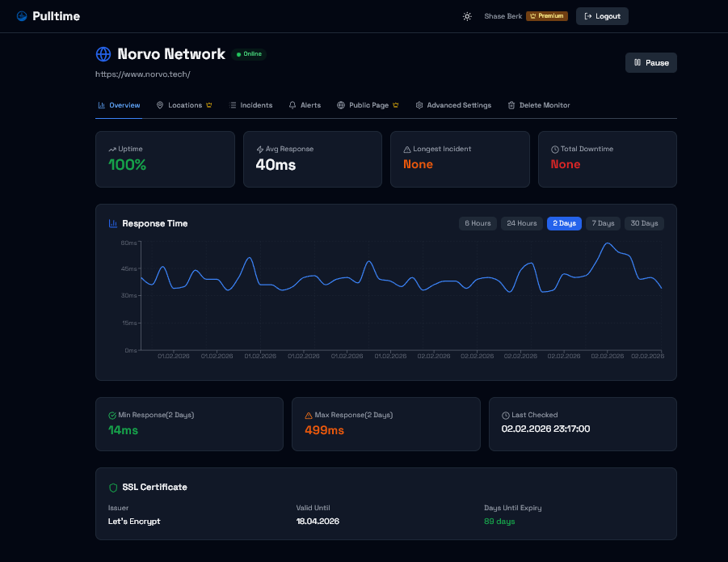Click the Let's Encrypt issuer text

134,521
